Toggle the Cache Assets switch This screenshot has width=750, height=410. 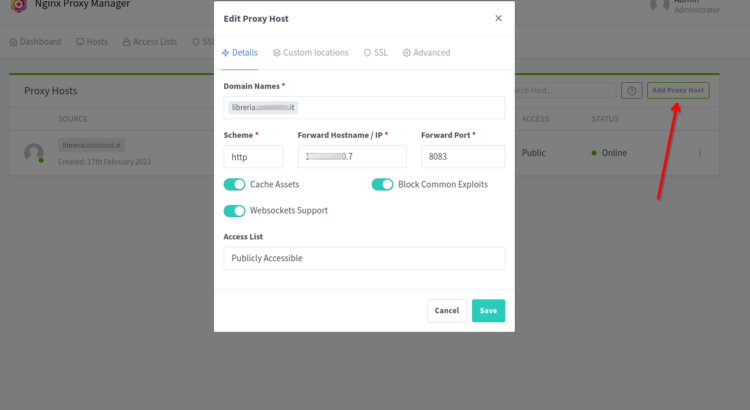pyautogui.click(x=234, y=185)
